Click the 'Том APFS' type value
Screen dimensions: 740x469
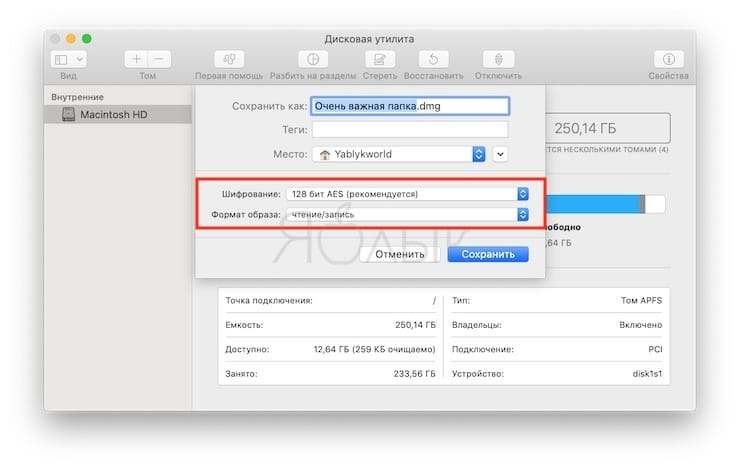[x=641, y=301]
